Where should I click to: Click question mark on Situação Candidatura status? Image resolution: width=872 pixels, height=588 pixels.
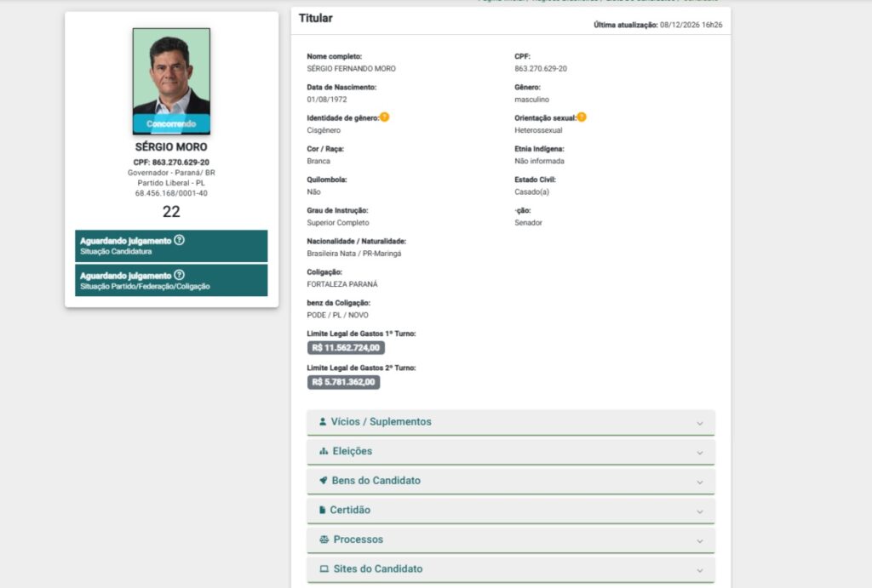[x=179, y=240]
